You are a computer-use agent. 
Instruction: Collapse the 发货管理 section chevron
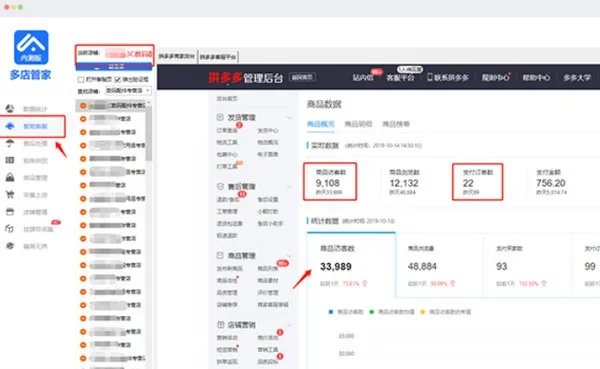point(289,117)
